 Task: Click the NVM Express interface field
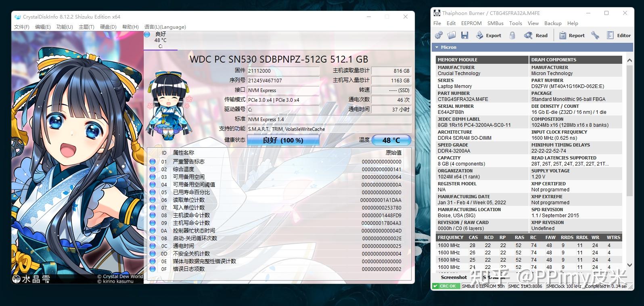[x=283, y=90]
